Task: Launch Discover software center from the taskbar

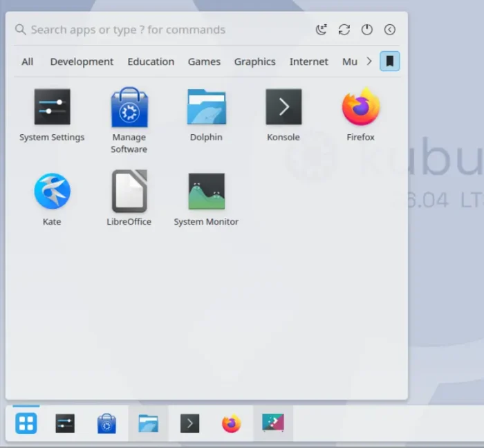Action: [x=106, y=423]
